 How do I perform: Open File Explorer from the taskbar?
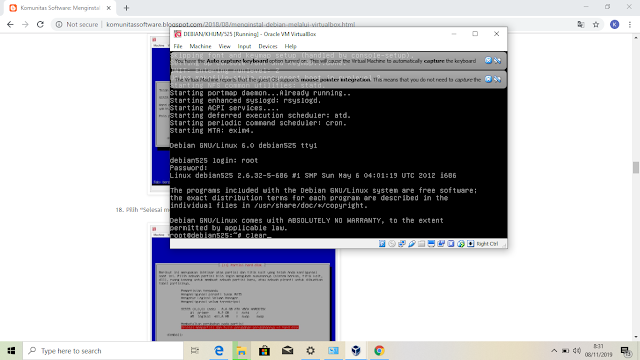[x=242, y=351]
